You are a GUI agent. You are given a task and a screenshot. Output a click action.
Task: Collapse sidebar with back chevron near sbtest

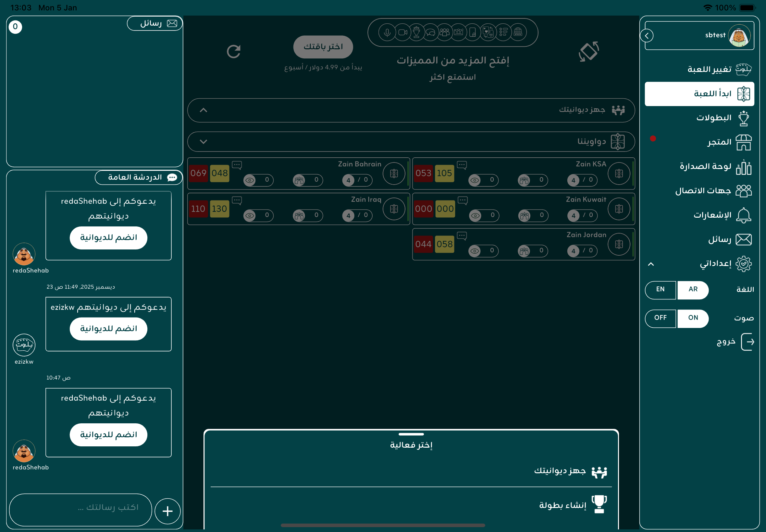pyautogui.click(x=647, y=36)
